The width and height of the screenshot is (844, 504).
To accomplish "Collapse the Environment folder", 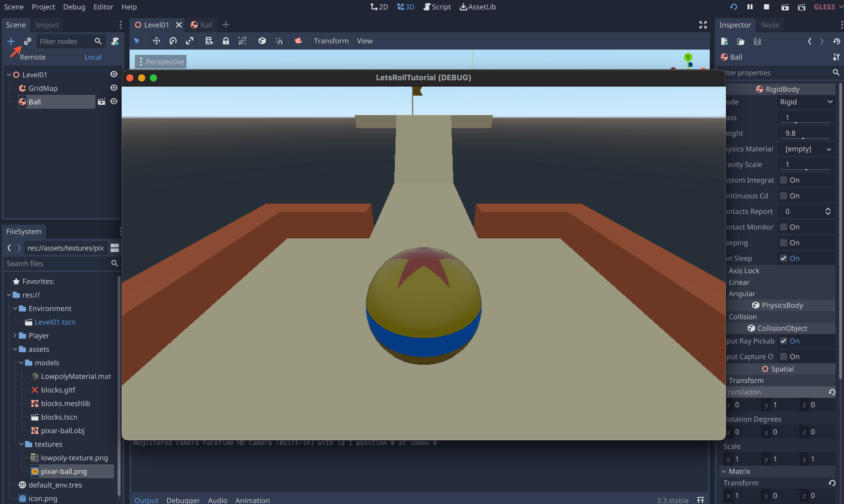I will tap(15, 308).
